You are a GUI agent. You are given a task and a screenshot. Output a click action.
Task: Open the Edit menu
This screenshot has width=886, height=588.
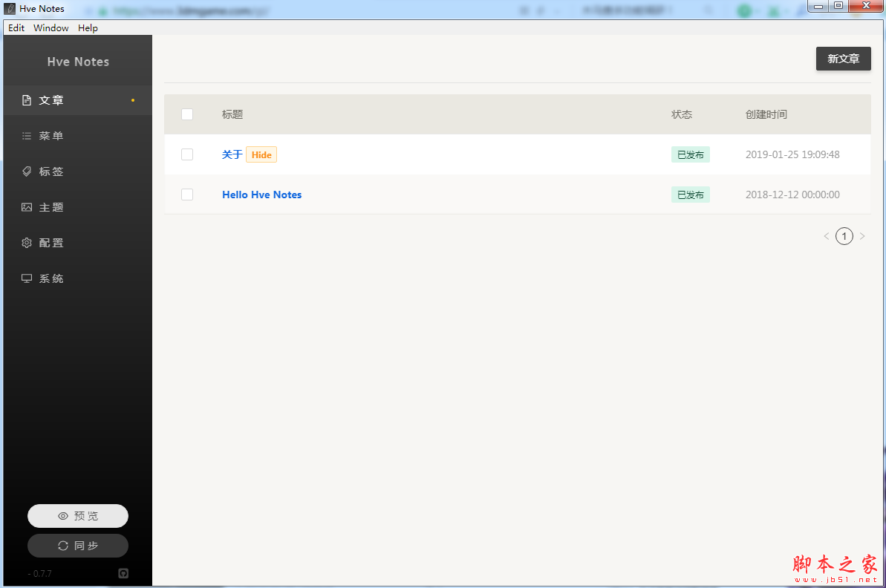tap(16, 27)
